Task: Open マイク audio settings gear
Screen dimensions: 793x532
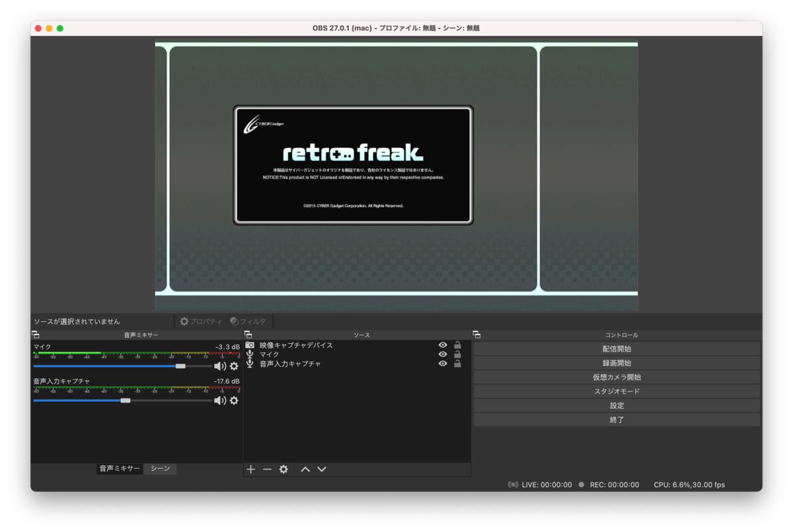Action: pyautogui.click(x=234, y=366)
